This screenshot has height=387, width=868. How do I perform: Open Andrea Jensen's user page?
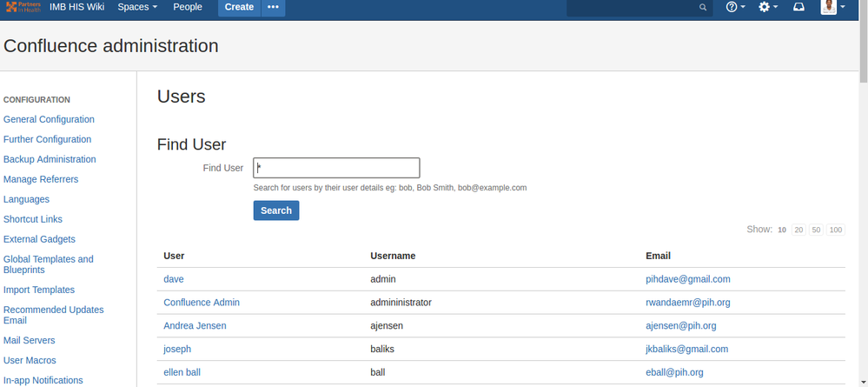(195, 326)
